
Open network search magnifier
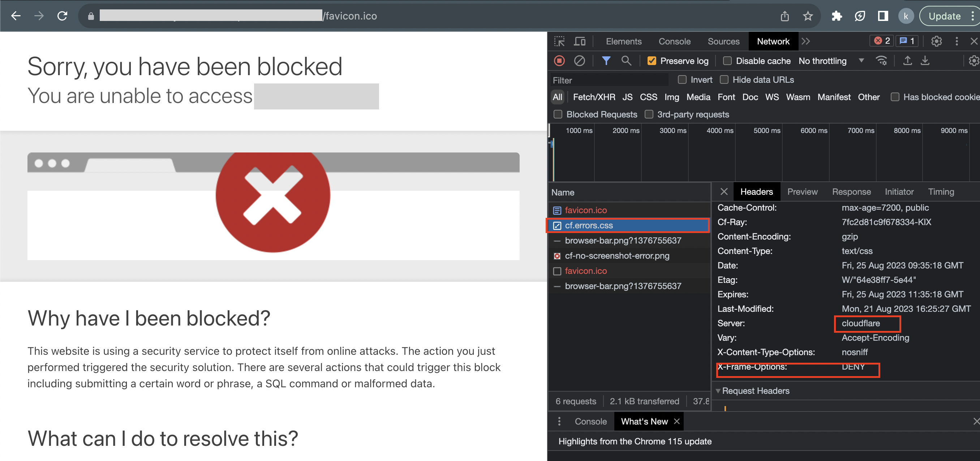[626, 60]
